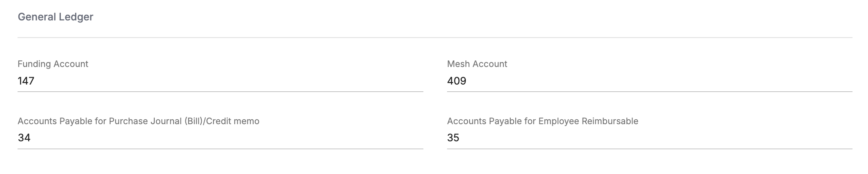
Task: Click the underline beneath the value 35
Action: click(649, 149)
